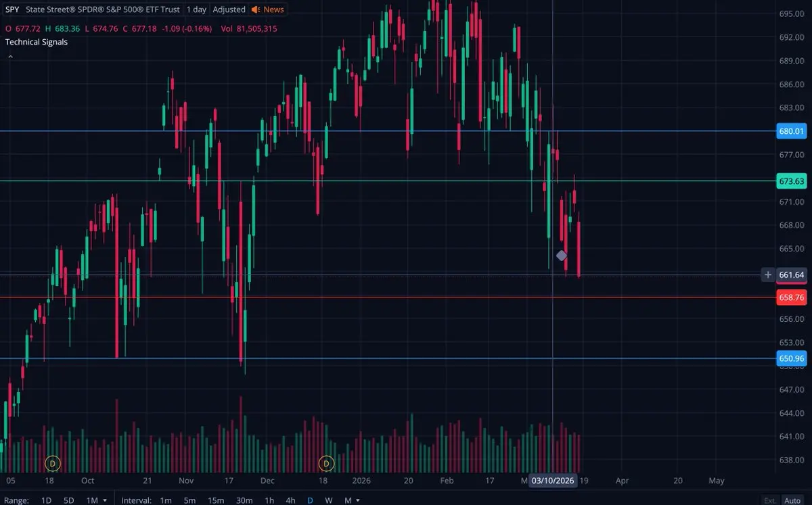Click the May time axis label
812x505 pixels.
[x=716, y=481]
